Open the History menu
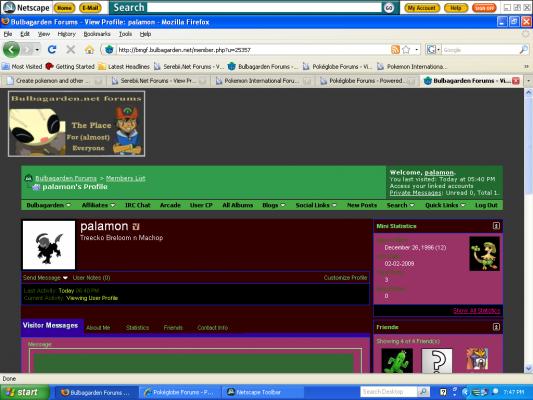This screenshot has height=400, width=533. coord(66,34)
